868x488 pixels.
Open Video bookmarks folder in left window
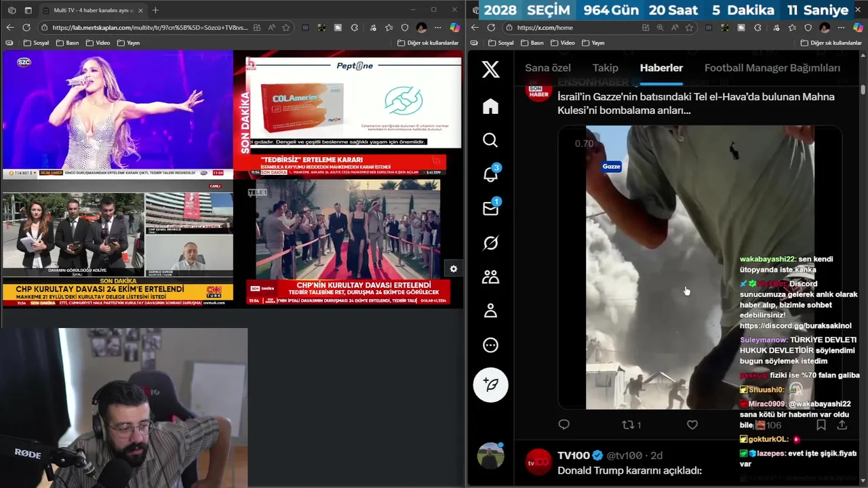(x=98, y=43)
